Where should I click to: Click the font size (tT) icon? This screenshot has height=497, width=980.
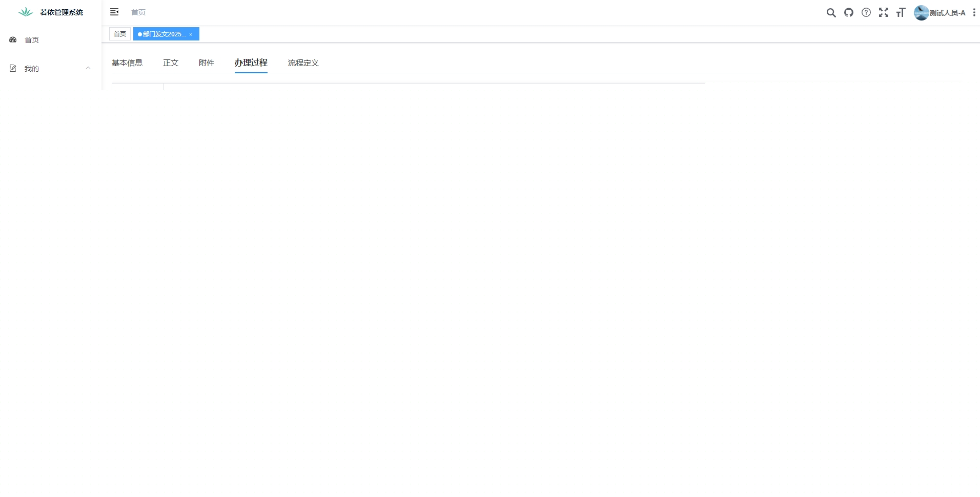(901, 12)
